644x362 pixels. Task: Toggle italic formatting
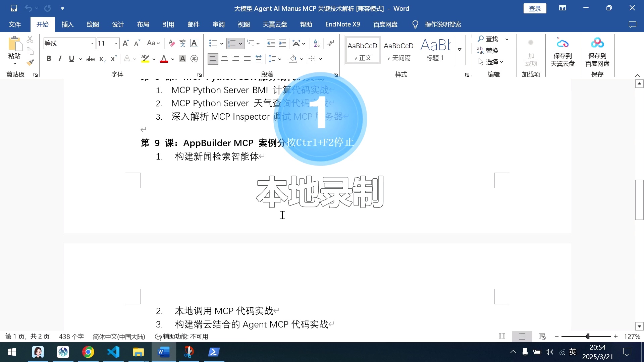[x=60, y=58]
